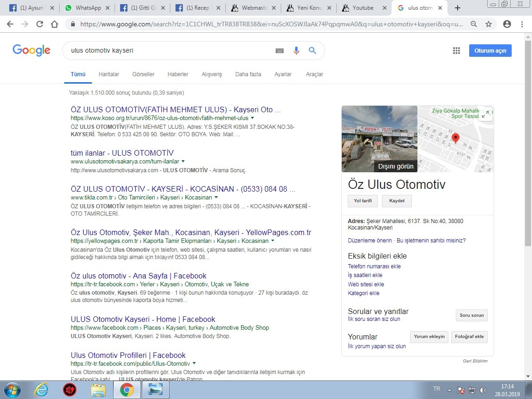
Task: Click the browser forward arrow
Action: tap(25, 24)
